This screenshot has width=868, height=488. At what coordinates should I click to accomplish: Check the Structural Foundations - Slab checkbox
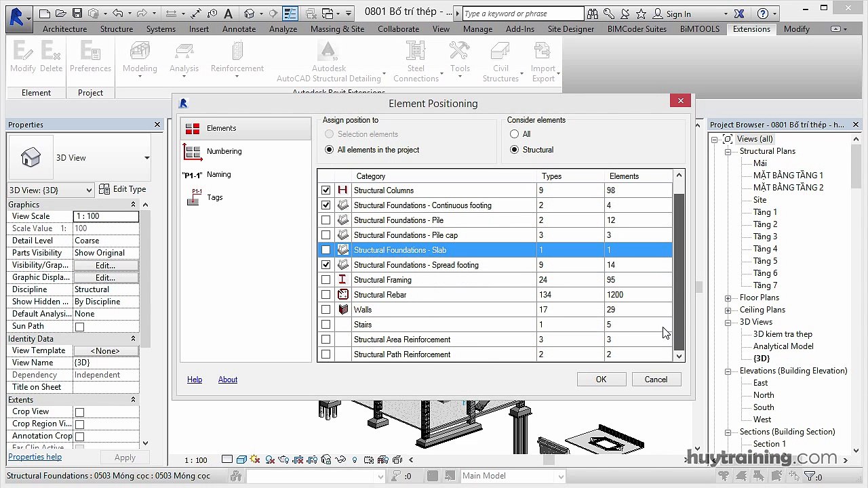pyautogui.click(x=326, y=250)
